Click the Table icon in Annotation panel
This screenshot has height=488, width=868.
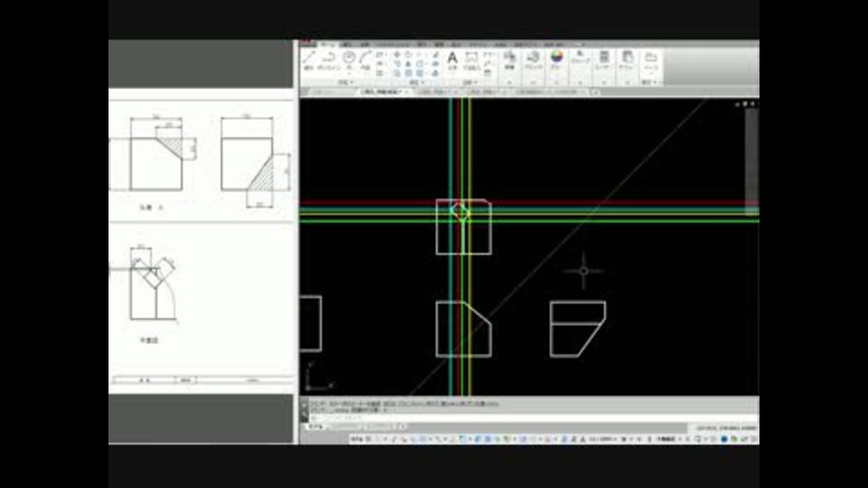[x=487, y=73]
